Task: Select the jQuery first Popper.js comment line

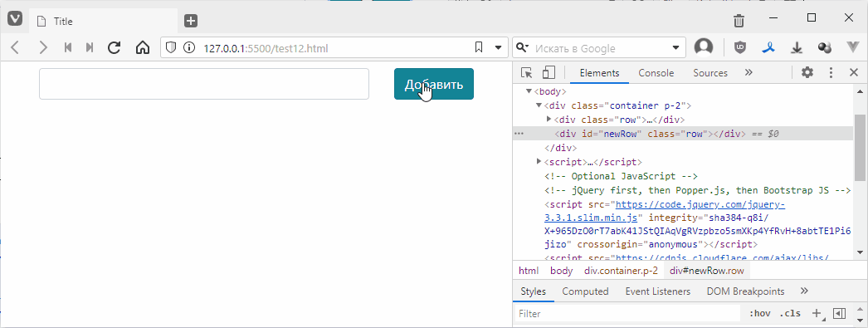Action: tap(698, 191)
